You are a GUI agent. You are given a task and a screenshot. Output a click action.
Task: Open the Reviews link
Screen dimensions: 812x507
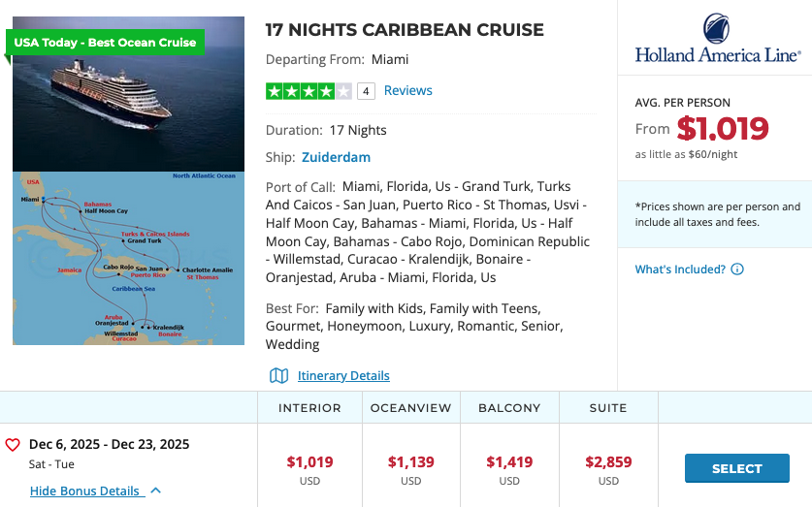tap(408, 90)
